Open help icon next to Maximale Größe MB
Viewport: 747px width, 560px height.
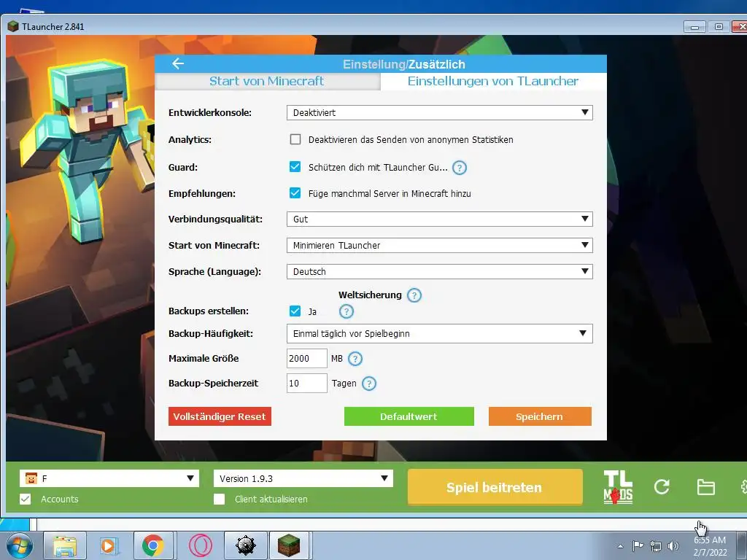click(x=355, y=359)
